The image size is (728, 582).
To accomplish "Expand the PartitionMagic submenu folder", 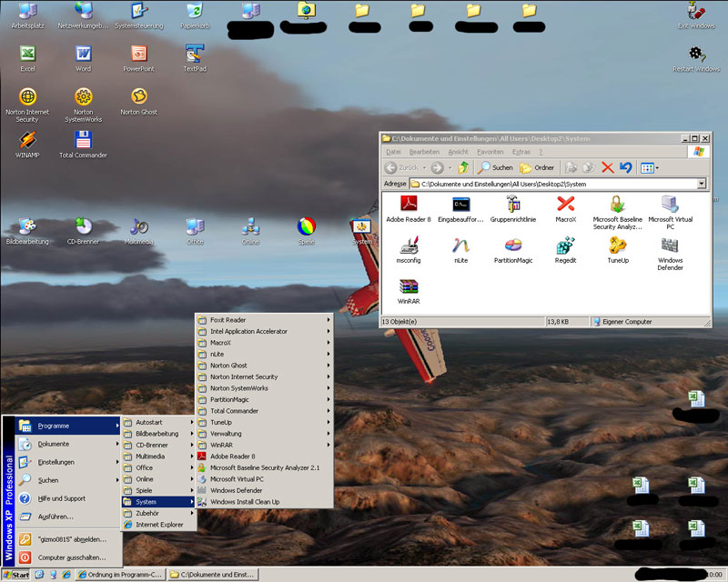I will 264,399.
